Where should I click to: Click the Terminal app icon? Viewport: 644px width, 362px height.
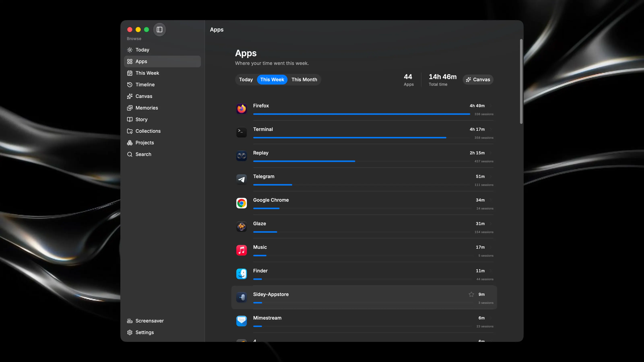(242, 132)
